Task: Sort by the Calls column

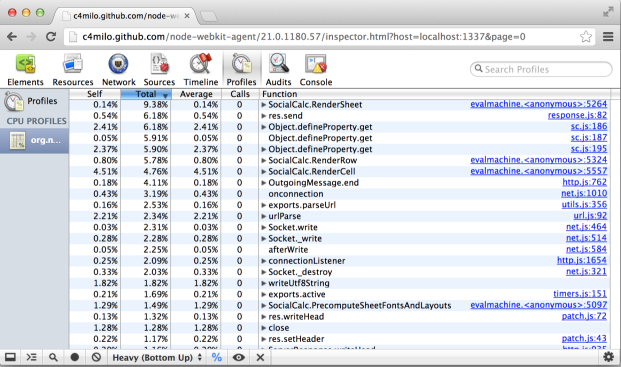Action: [240, 94]
